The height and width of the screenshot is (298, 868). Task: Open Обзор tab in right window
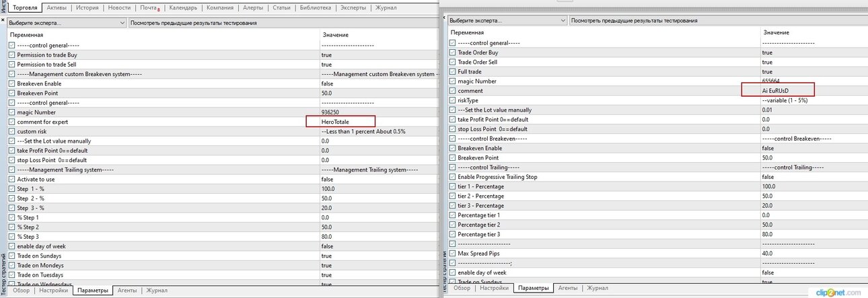point(462,288)
